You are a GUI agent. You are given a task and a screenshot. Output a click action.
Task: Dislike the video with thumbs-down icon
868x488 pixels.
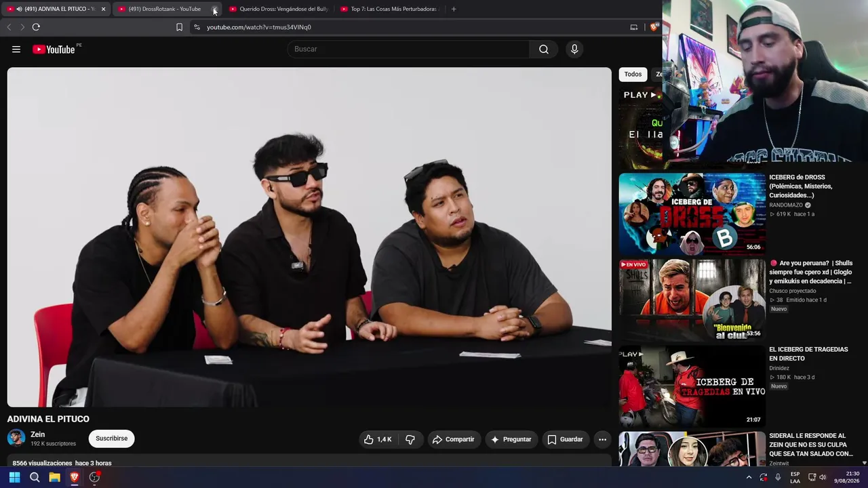pyautogui.click(x=410, y=439)
